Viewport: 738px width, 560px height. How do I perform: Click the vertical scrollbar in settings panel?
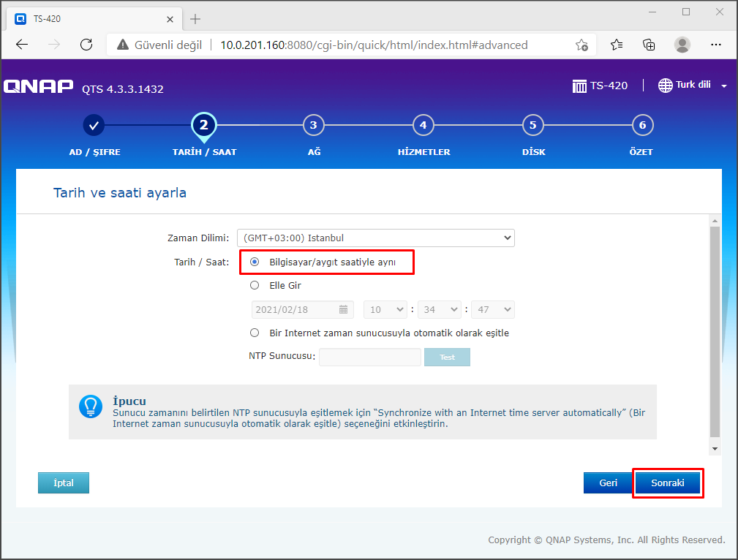pyautogui.click(x=715, y=329)
